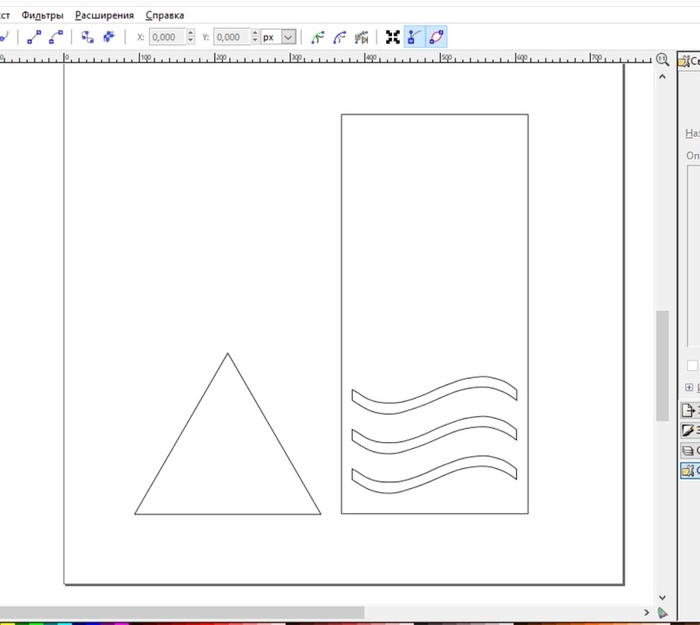Toggle transformation handles for selected nodes
The image size is (700, 625).
[392, 37]
